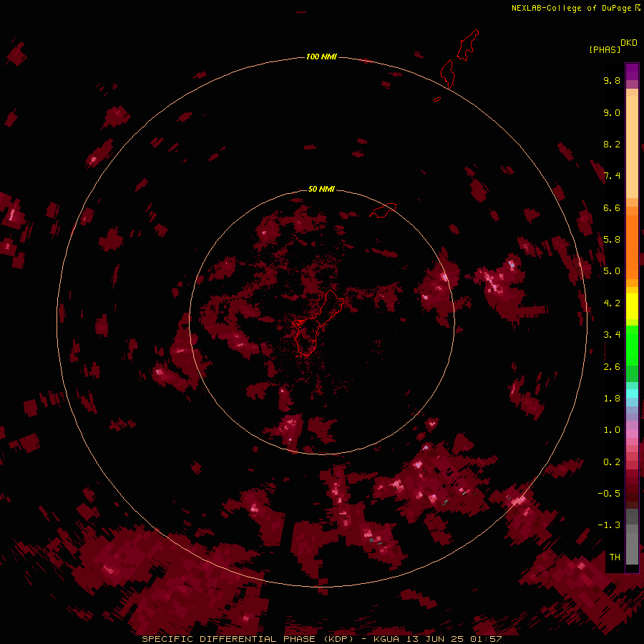Click the purple swatch atop the color scale
Viewport: 644px width, 644px height.
tap(632, 72)
